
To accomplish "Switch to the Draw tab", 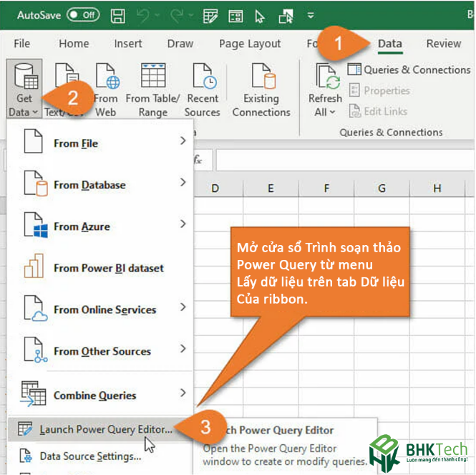I will (x=180, y=44).
